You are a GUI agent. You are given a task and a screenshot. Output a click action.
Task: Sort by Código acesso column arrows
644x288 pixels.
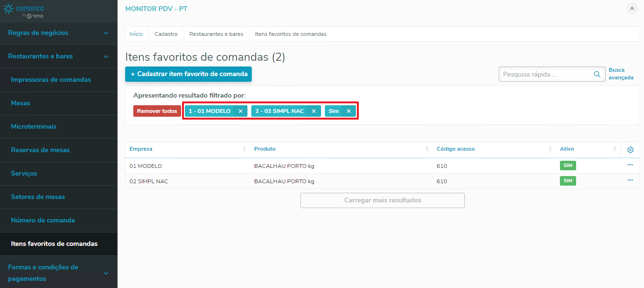point(550,149)
